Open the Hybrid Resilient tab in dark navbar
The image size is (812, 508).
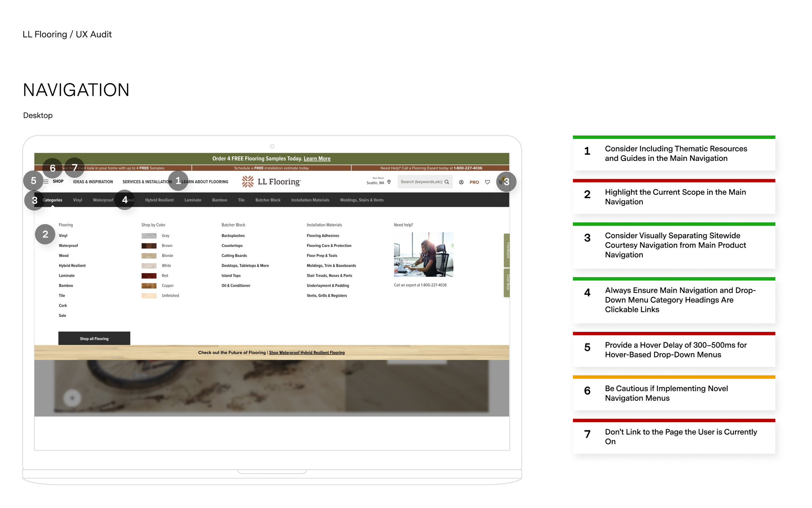pyautogui.click(x=159, y=200)
